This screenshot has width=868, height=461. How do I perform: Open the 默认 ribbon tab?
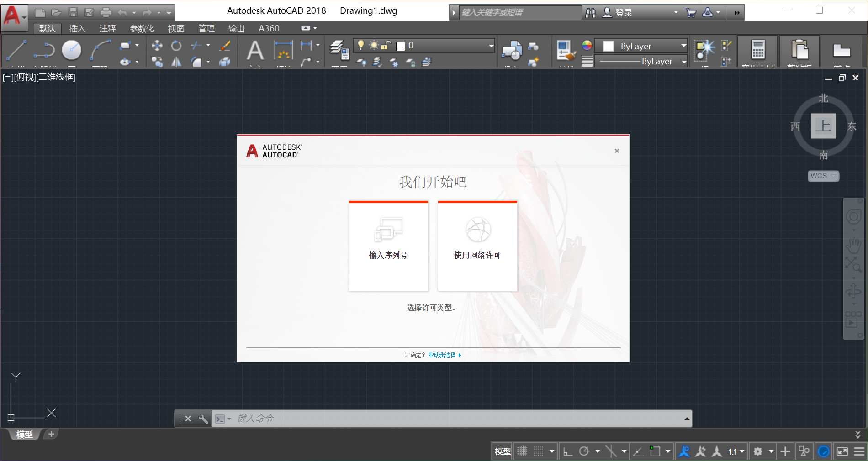[47, 28]
